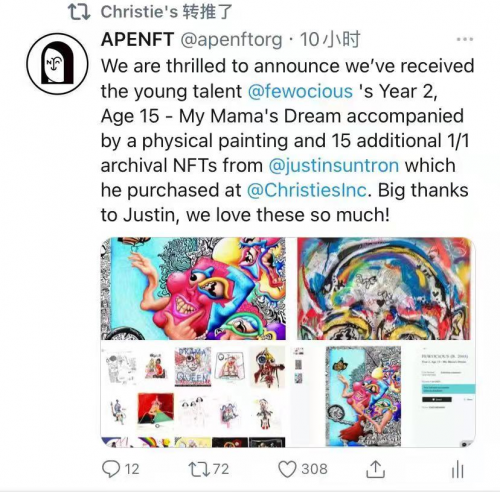Open the share upload icon

click(x=375, y=469)
